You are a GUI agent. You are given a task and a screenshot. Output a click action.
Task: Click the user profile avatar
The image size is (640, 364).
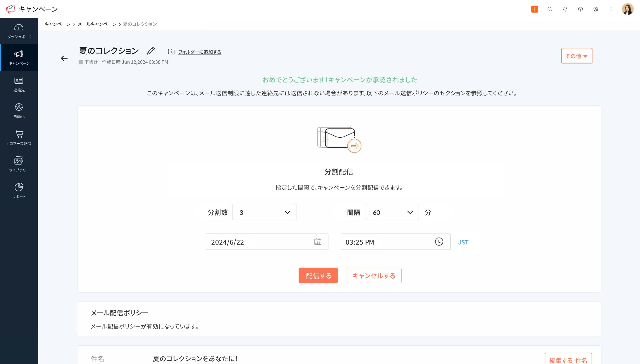click(x=628, y=9)
